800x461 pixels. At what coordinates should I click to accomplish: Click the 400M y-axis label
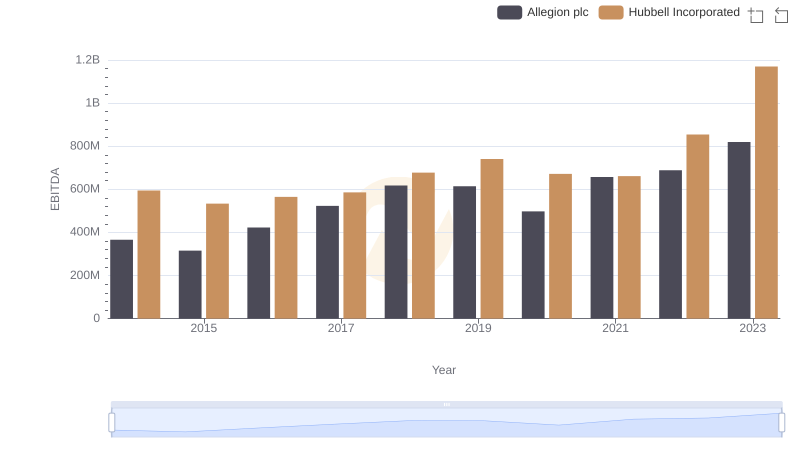(x=85, y=232)
